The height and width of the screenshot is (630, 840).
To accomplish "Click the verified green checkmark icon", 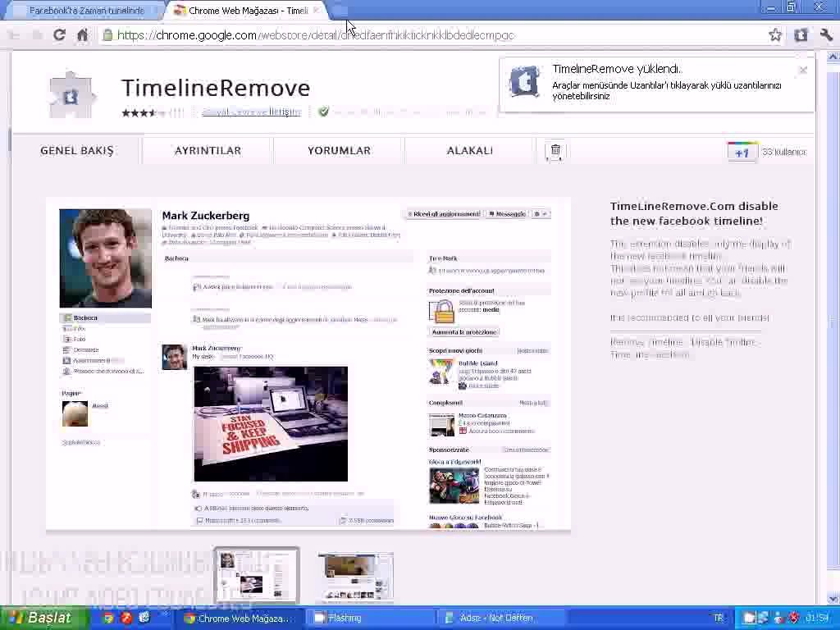I will point(323,112).
